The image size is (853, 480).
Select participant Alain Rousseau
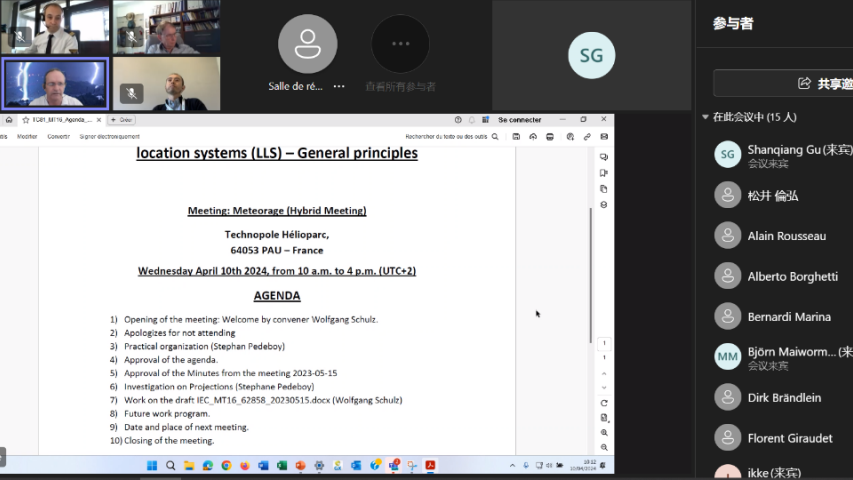(x=783, y=236)
